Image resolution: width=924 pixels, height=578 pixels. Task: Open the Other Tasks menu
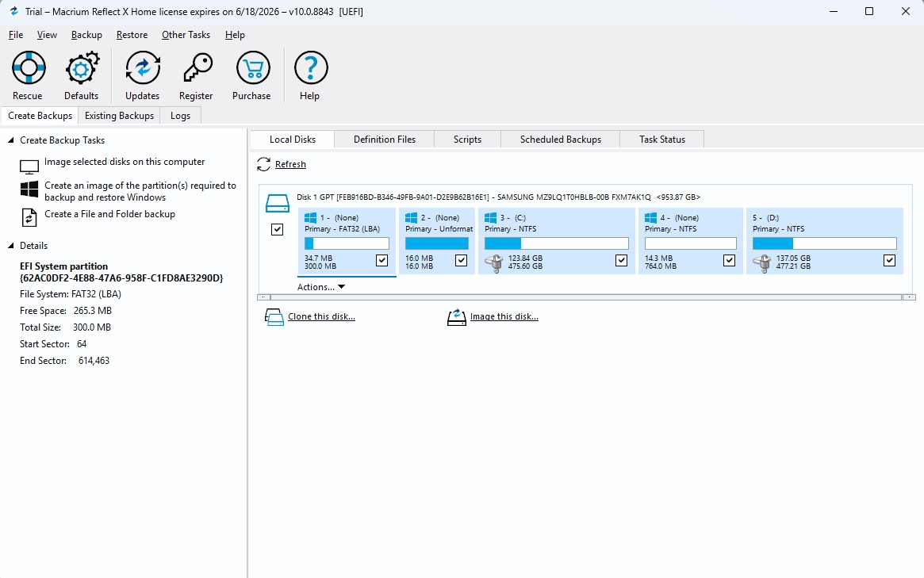(186, 35)
